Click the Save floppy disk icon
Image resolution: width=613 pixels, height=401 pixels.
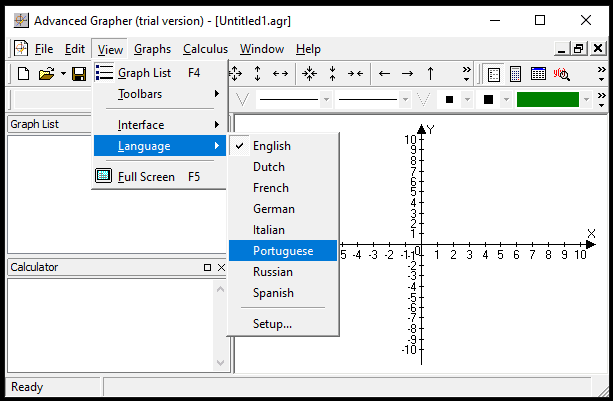pos(79,73)
